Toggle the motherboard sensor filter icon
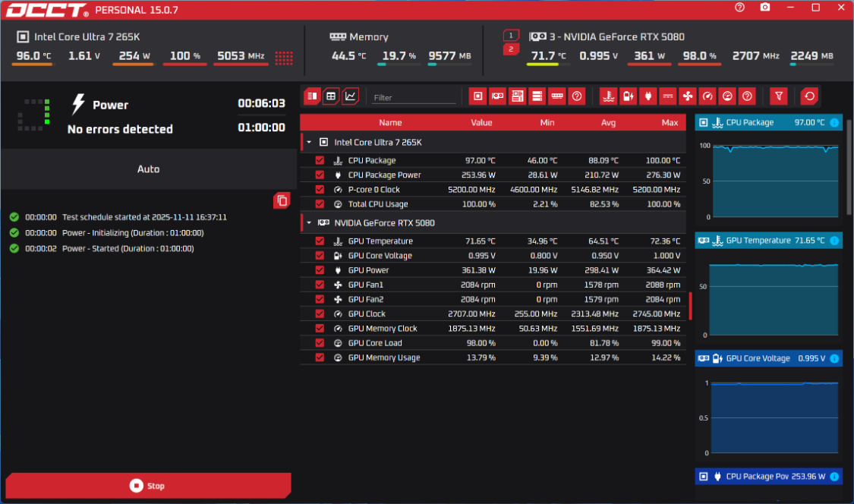854x504 pixels. coord(518,96)
